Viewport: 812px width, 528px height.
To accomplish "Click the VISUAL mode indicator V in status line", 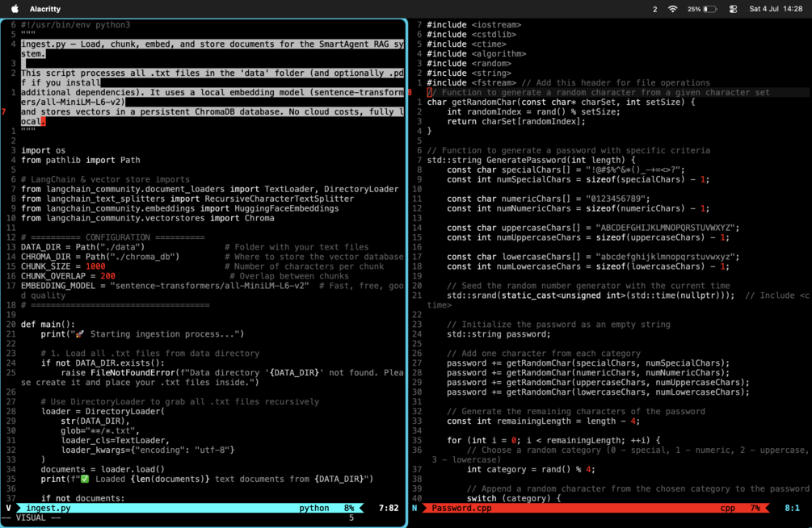I will tap(8, 508).
